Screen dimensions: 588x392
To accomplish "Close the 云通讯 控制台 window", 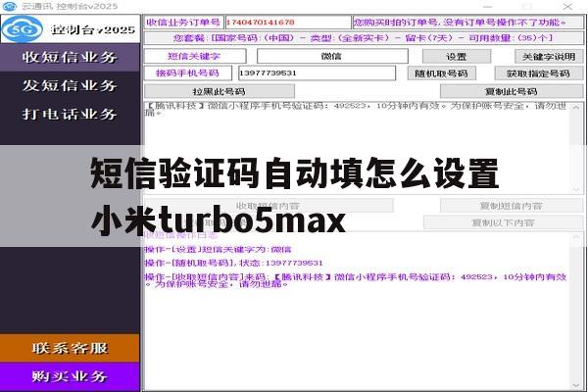I will point(567,7).
